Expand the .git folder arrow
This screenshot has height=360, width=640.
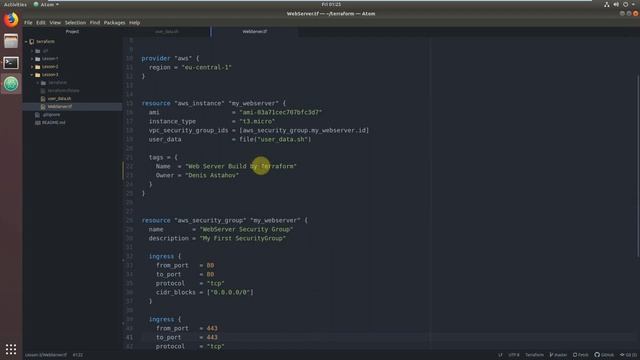[32, 51]
